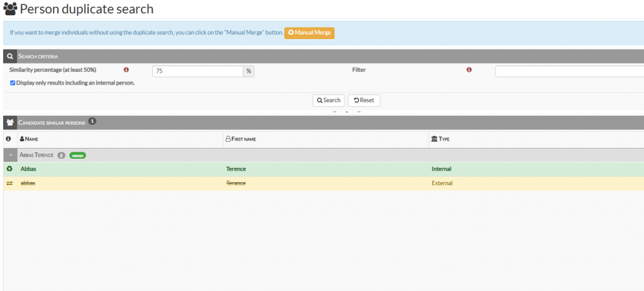The image size is (644, 291).
Task: Click the people icon beside page title
Action: tap(10, 9)
